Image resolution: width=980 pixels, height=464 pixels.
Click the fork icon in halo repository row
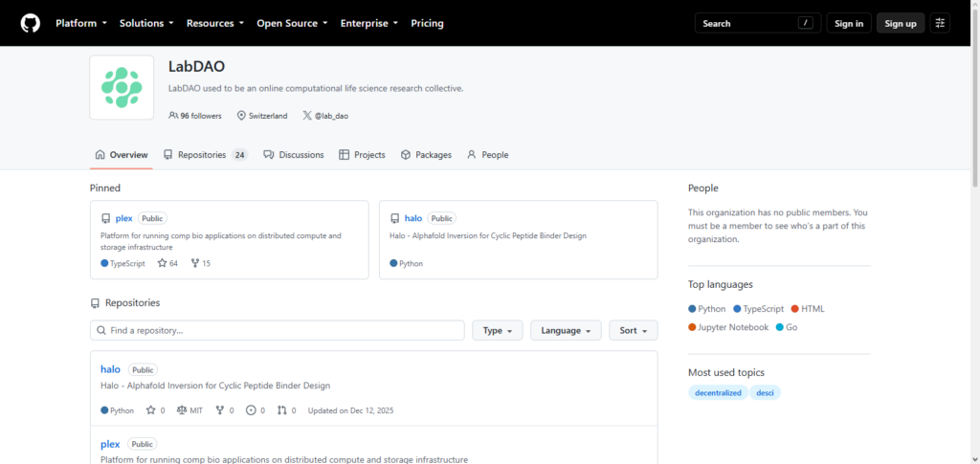[x=219, y=410]
